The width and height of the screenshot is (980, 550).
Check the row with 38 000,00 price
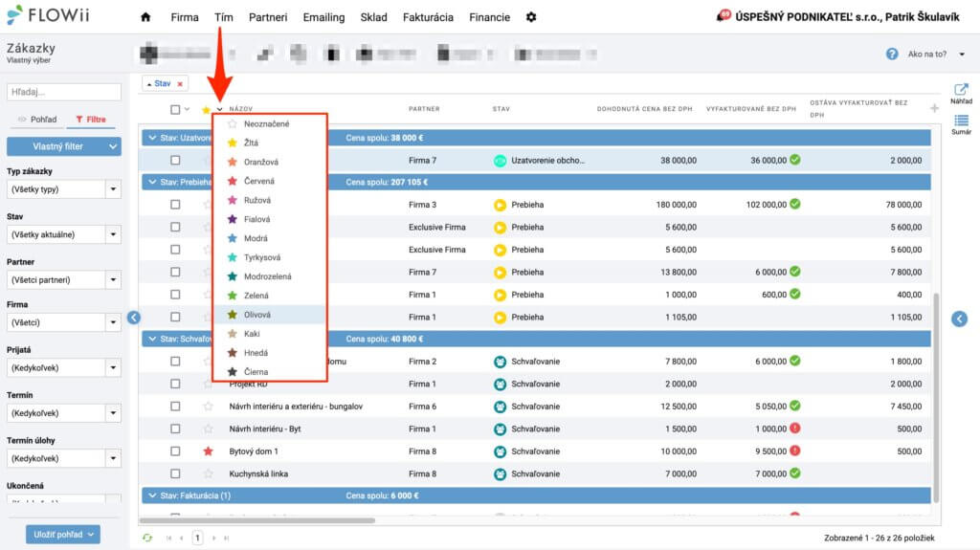(175, 161)
